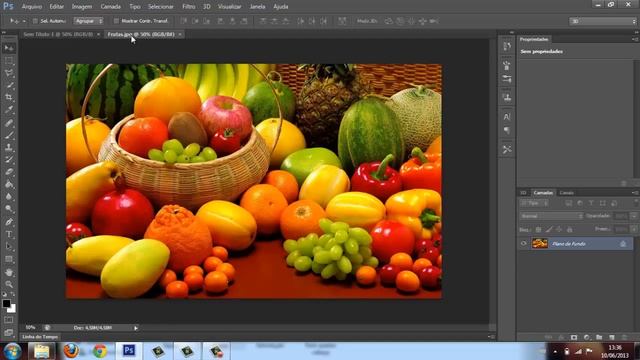Switch to the Canais tab

click(567, 193)
